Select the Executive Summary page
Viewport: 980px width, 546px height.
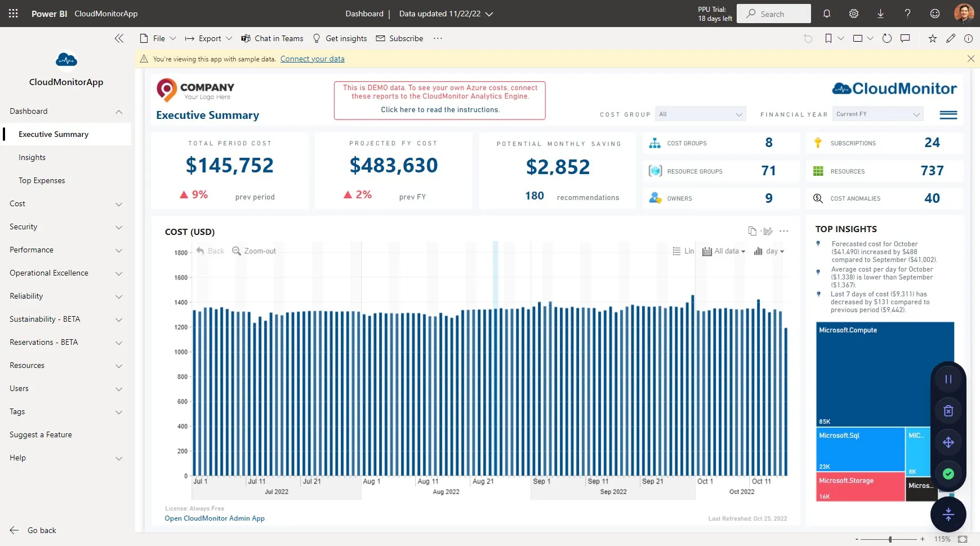coord(66,134)
